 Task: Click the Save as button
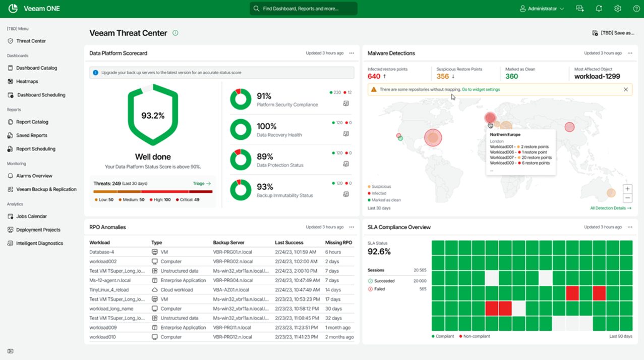click(613, 33)
